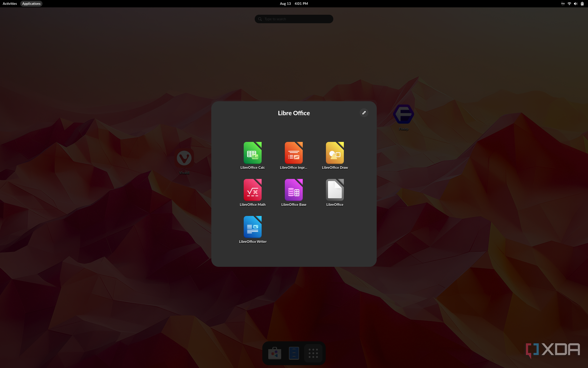Open the Activities overview
The image size is (588, 368).
click(10, 4)
